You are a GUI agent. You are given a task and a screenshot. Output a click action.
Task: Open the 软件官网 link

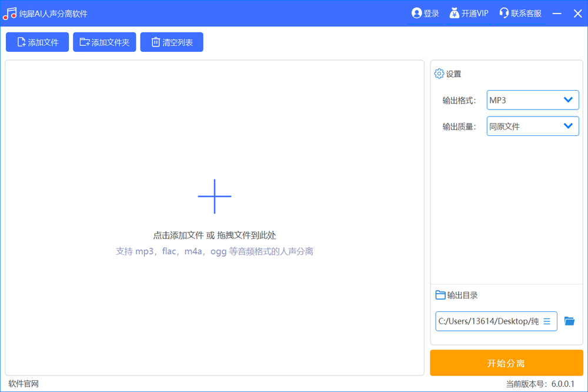click(x=24, y=384)
